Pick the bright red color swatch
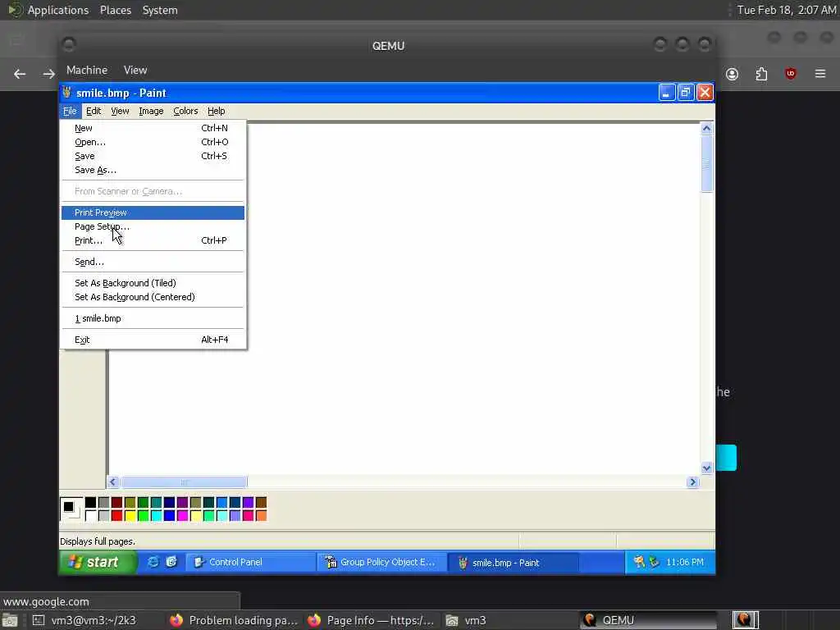 (x=116, y=516)
